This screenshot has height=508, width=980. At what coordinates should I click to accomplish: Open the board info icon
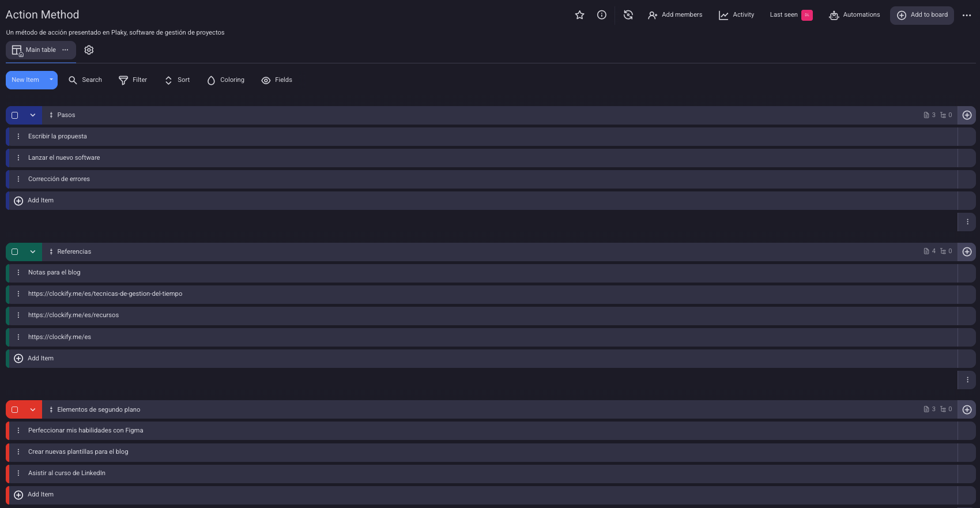601,15
